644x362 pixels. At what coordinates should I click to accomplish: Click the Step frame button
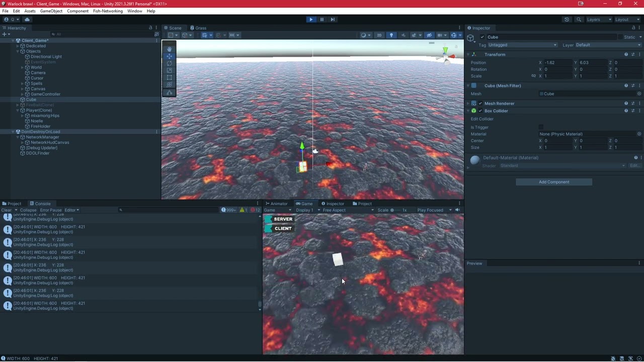tap(333, 20)
